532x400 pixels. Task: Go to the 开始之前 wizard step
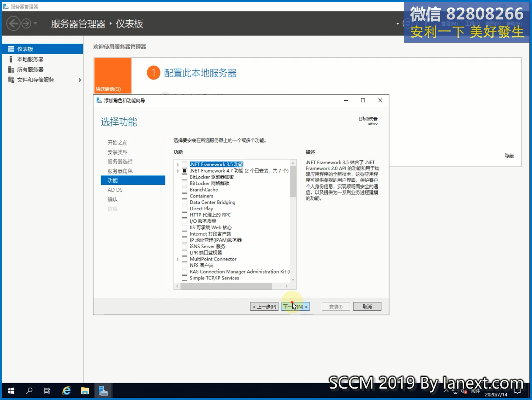click(118, 143)
